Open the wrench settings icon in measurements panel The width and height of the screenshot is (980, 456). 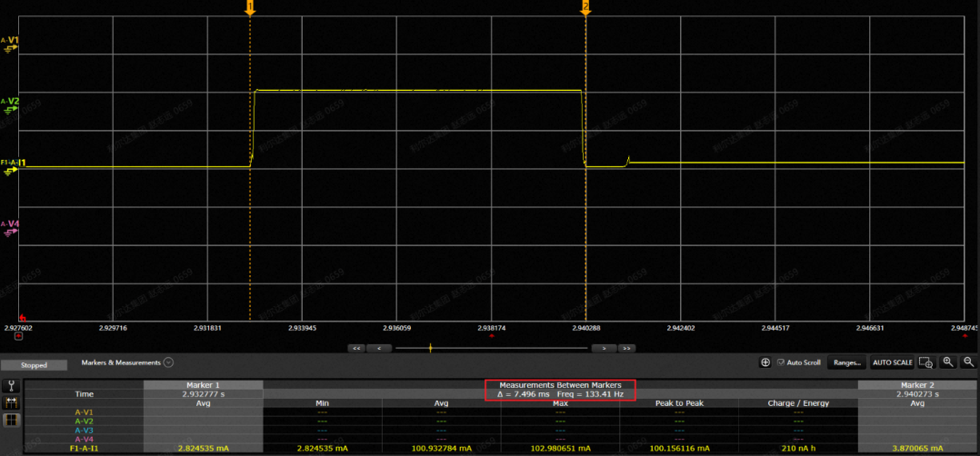pyautogui.click(x=13, y=386)
